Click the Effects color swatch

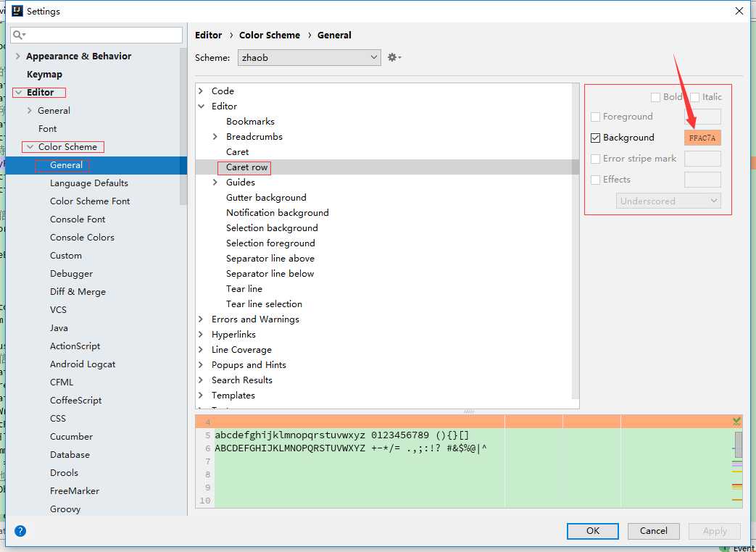(702, 180)
